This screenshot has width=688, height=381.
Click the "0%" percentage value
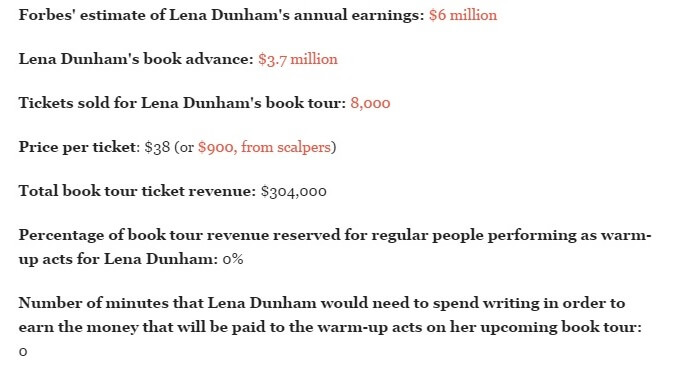(x=233, y=259)
